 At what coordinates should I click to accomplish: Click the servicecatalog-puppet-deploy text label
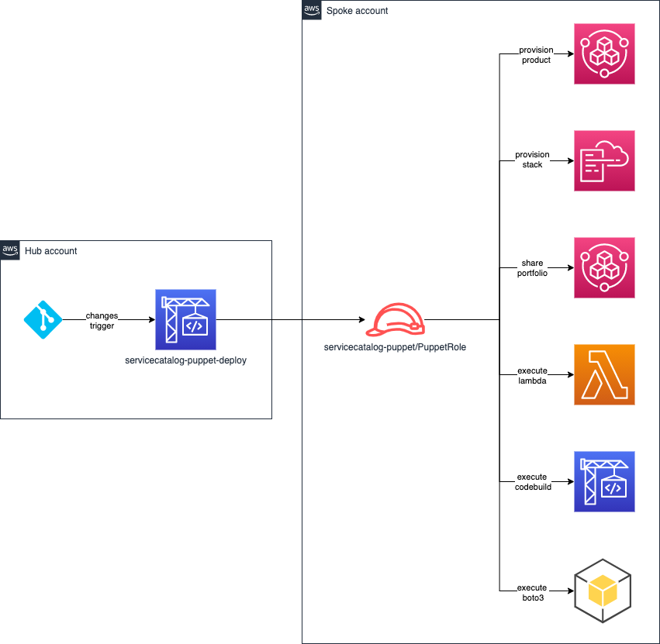(185, 360)
